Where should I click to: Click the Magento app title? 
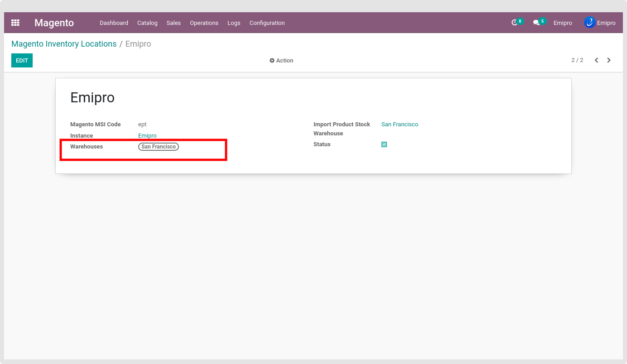(54, 23)
